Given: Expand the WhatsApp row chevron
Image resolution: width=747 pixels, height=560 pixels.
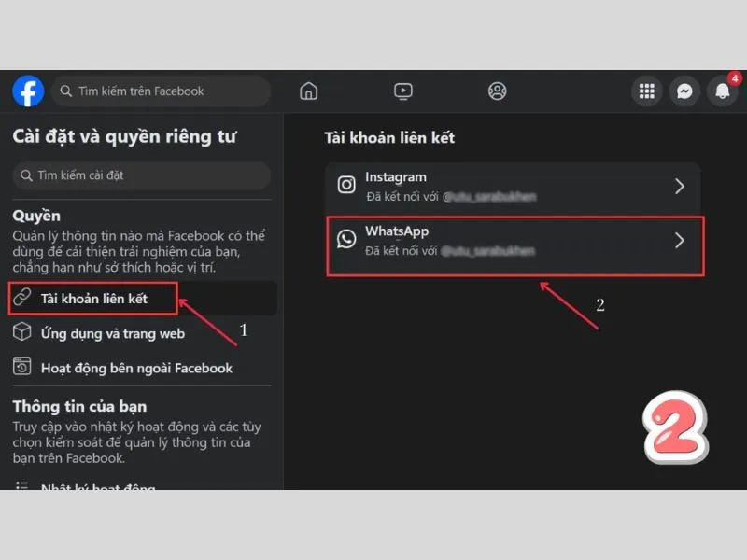Looking at the screenshot, I should pyautogui.click(x=680, y=241).
